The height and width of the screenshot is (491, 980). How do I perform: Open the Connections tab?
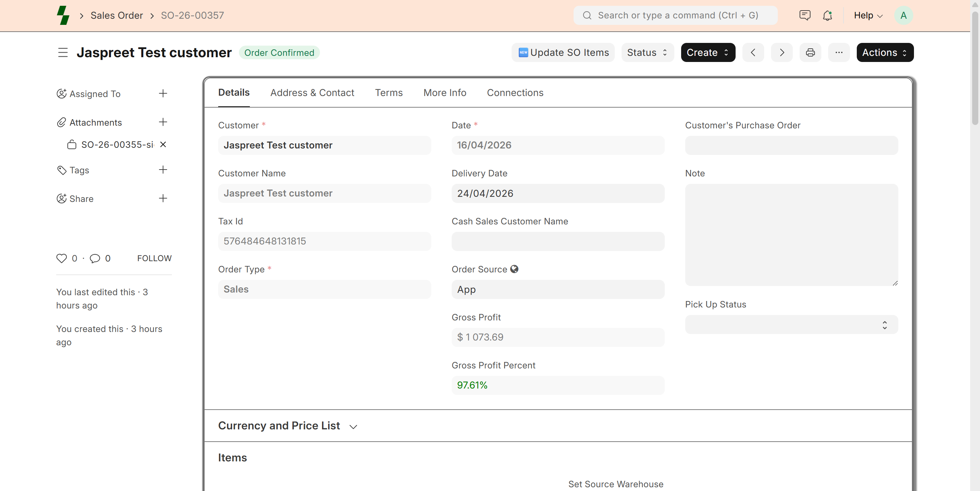click(515, 93)
